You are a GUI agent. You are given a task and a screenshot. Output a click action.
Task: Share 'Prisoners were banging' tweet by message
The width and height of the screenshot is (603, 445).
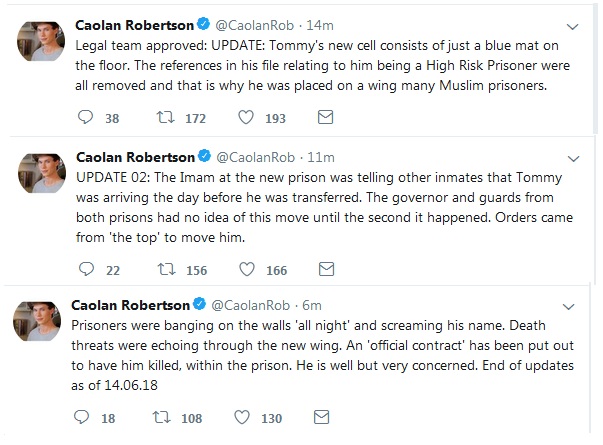pyautogui.click(x=318, y=418)
